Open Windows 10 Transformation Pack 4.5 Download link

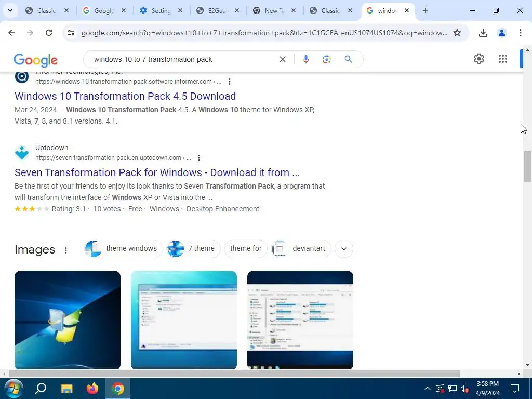[125, 96]
